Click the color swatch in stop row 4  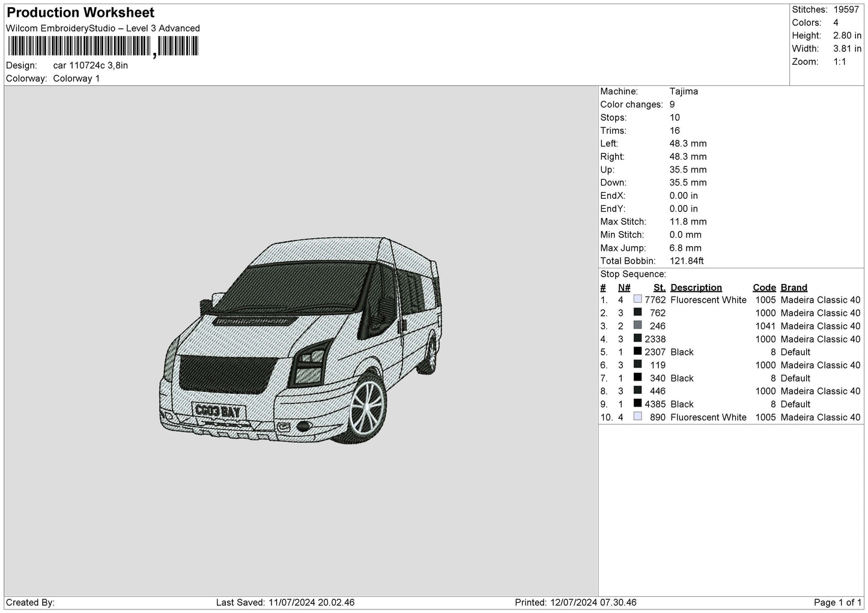[x=638, y=339]
